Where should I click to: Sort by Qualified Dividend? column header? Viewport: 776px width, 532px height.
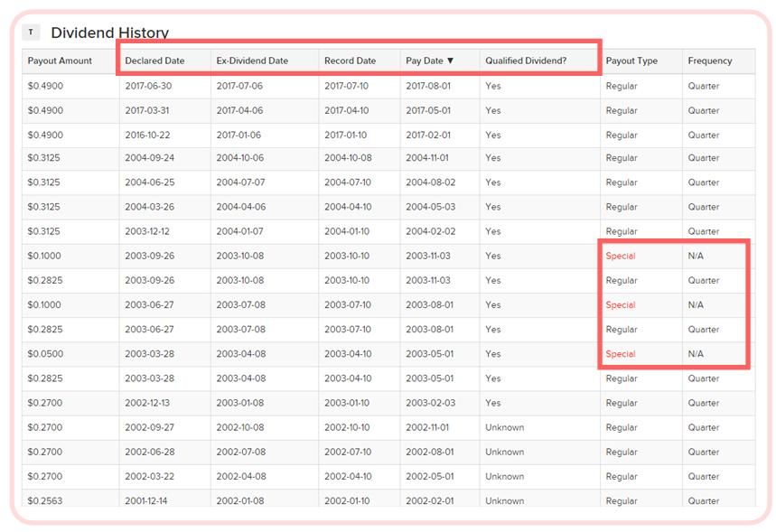click(x=526, y=61)
